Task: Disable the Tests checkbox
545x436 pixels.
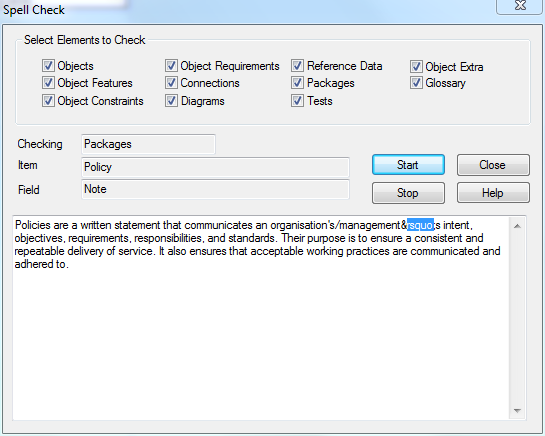Action: 298,101
